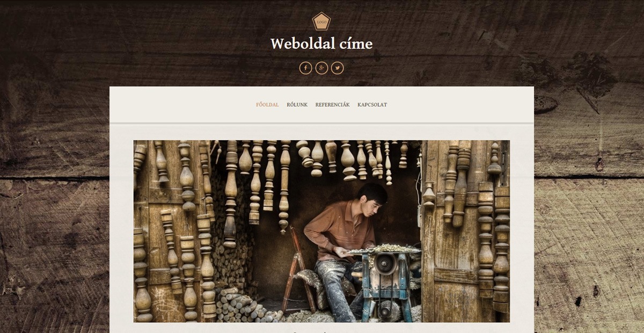Screen dimensions: 644x333
Task: Open the Google Plus social icon
Action: point(321,68)
